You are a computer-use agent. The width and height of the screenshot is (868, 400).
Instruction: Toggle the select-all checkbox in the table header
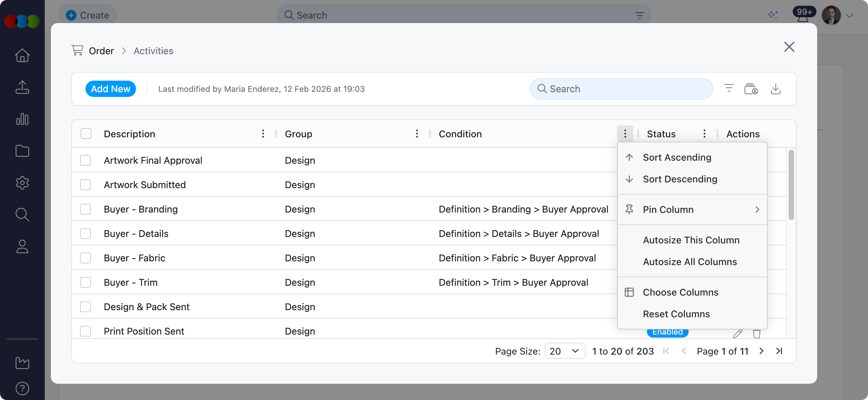click(85, 134)
